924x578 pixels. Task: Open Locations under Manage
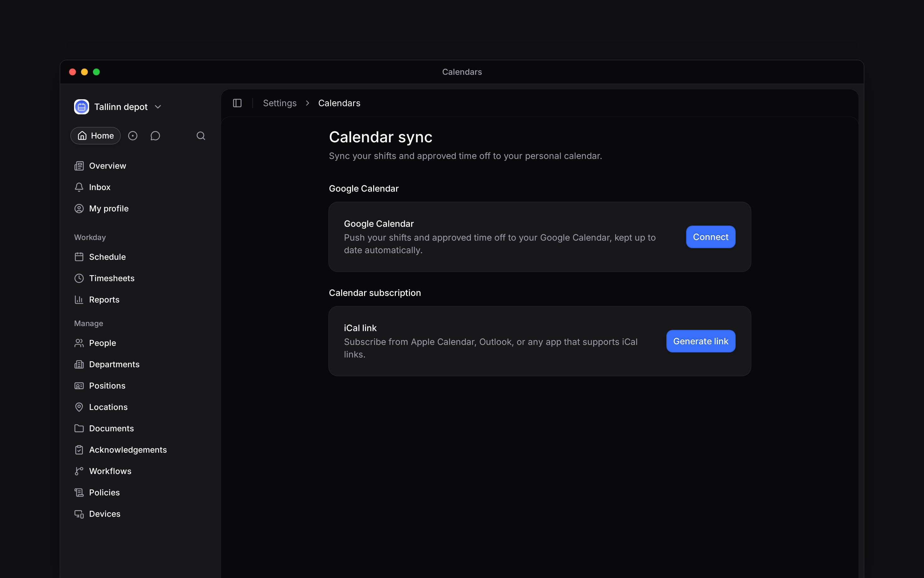click(x=108, y=407)
